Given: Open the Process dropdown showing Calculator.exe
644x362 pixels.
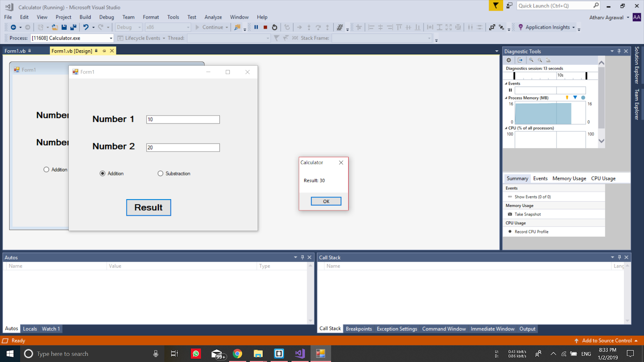Looking at the screenshot, I should point(111,38).
